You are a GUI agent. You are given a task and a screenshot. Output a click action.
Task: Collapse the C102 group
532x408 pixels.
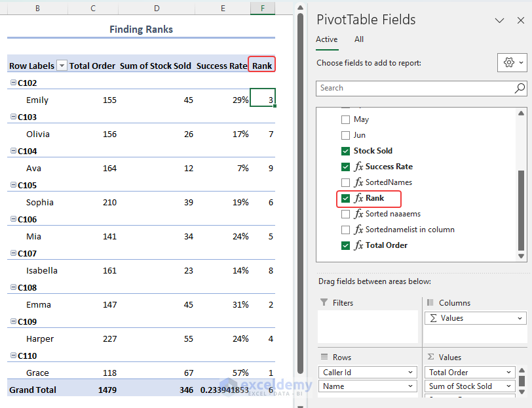pos(13,83)
